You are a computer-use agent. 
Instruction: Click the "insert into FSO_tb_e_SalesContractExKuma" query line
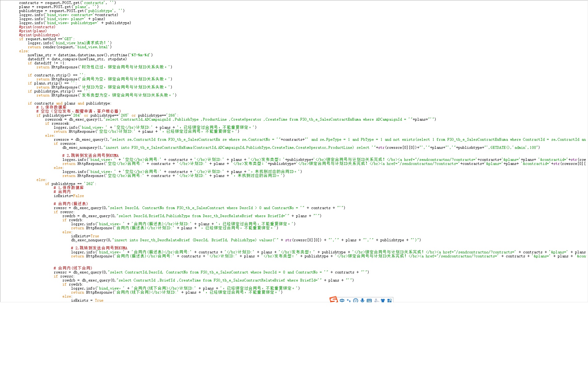point(301,148)
